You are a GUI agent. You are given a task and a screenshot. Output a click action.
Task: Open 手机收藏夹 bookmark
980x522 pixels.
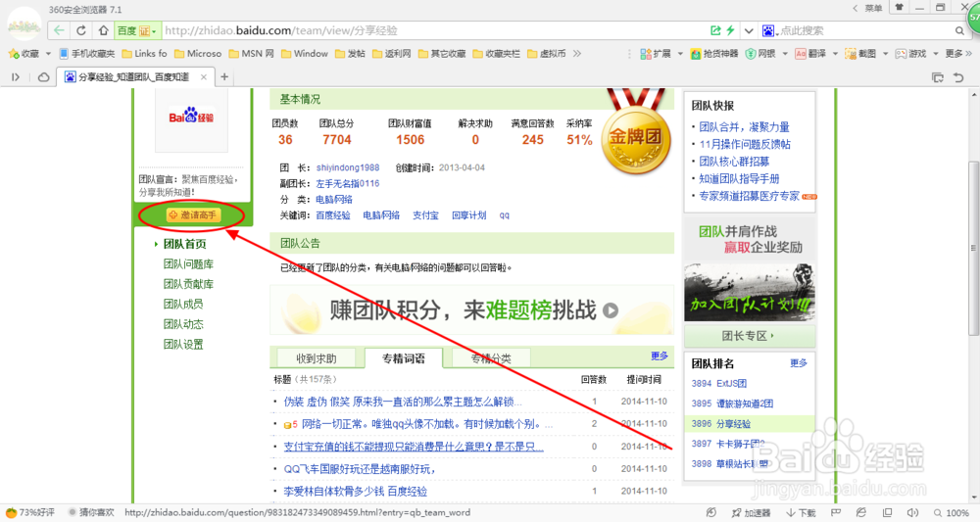coord(87,54)
